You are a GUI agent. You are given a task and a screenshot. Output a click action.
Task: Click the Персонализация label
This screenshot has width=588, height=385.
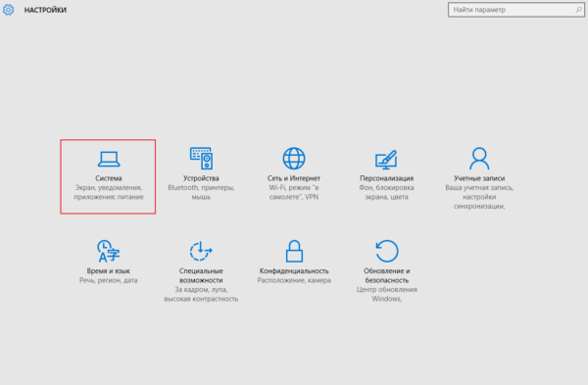point(387,178)
